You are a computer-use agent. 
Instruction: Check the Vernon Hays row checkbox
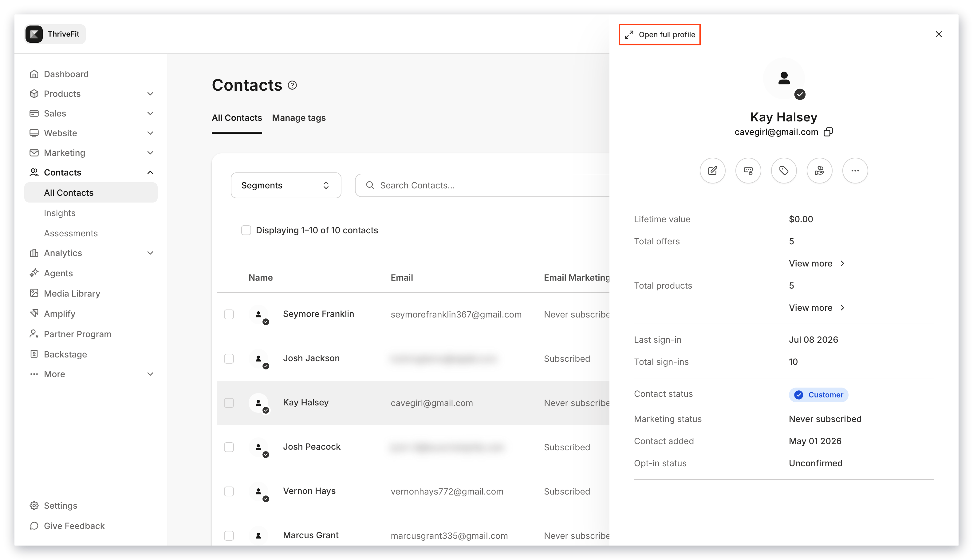click(x=229, y=491)
